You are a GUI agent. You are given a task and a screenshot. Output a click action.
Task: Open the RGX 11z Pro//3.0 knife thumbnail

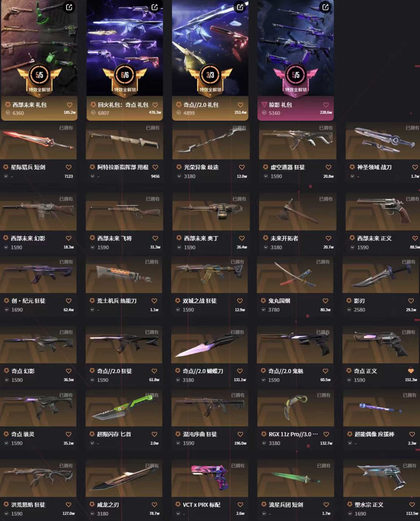point(296,408)
